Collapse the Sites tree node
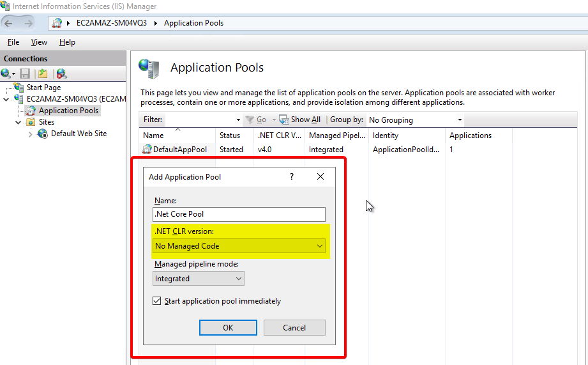Image resolution: width=588 pixels, height=365 pixels. 19,122
